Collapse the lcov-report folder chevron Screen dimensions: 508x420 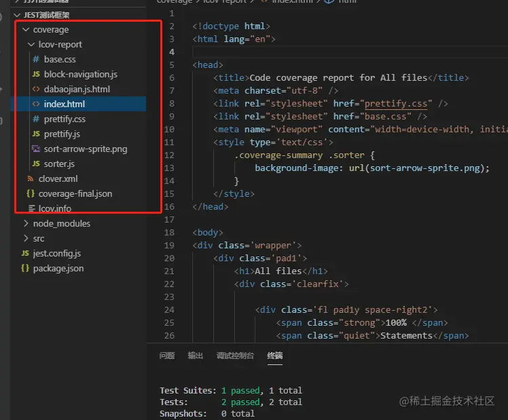[31, 44]
